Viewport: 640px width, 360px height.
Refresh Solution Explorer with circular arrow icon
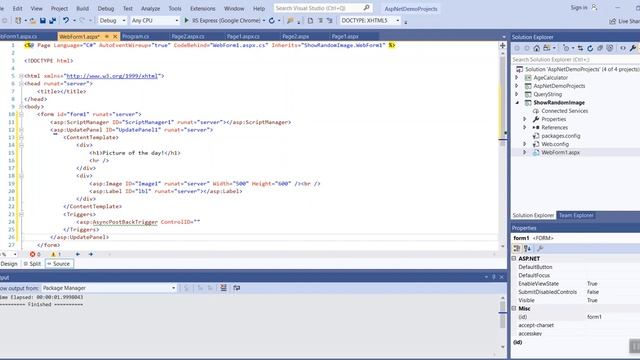click(590, 48)
